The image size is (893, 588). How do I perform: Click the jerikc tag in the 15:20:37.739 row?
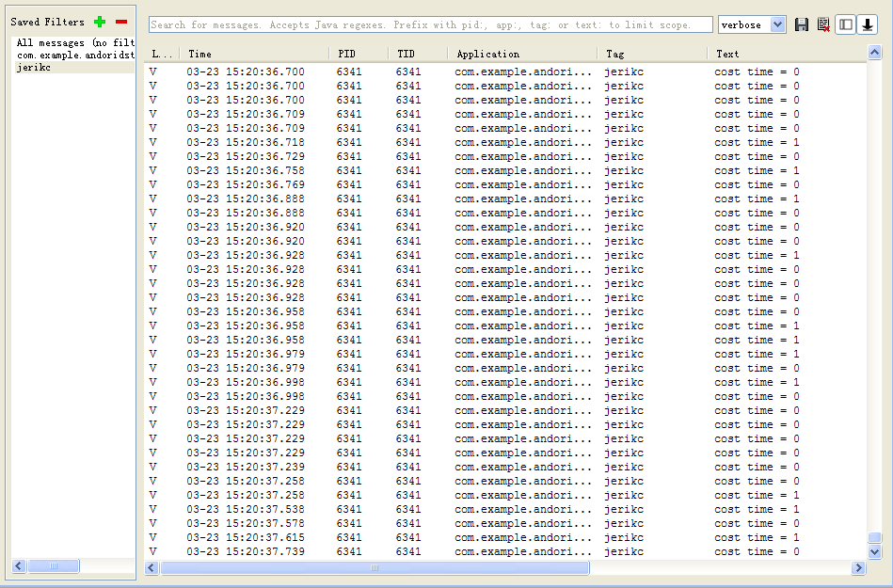coord(624,551)
